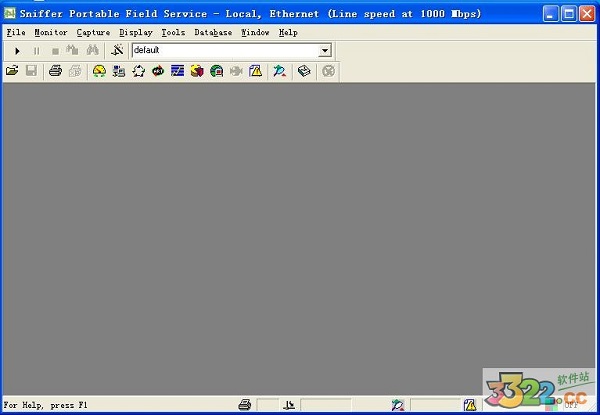This screenshot has height=415, width=600.
Task: Expand the default filter dropdown arrow
Action: coord(324,50)
